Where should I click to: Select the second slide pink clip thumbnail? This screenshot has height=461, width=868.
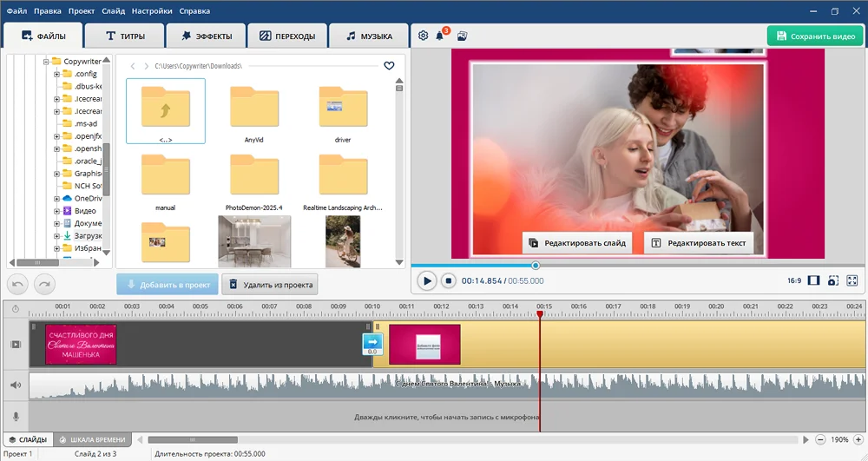point(424,344)
